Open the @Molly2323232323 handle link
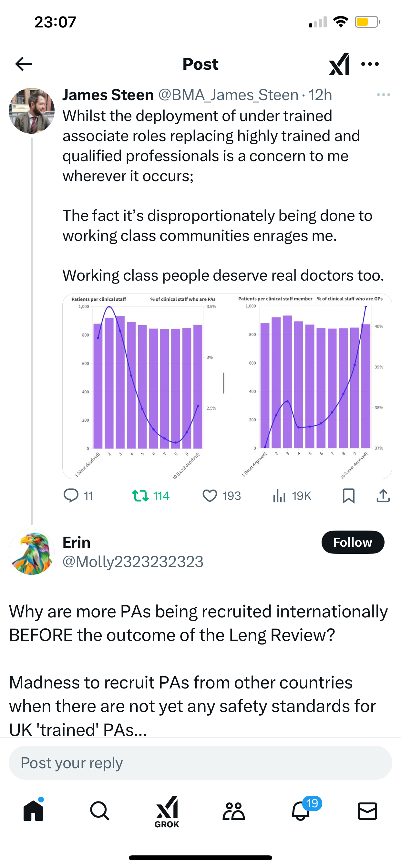This screenshot has width=401, height=868. tap(133, 562)
